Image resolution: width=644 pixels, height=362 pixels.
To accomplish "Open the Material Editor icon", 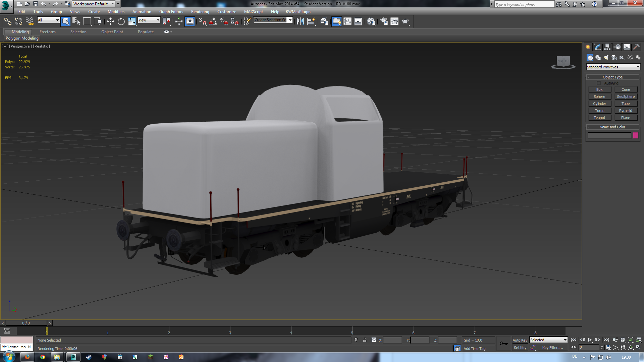I will click(371, 21).
